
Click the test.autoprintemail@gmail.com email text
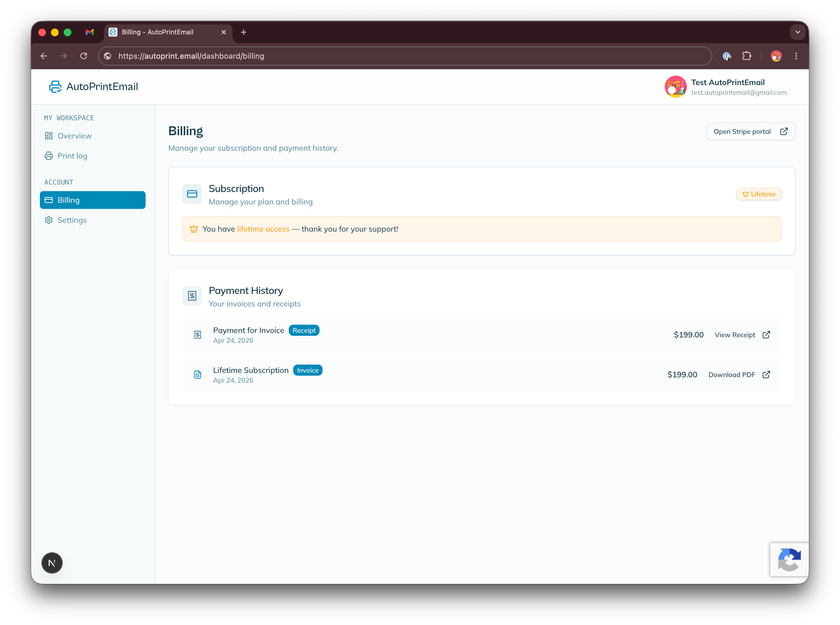739,93
